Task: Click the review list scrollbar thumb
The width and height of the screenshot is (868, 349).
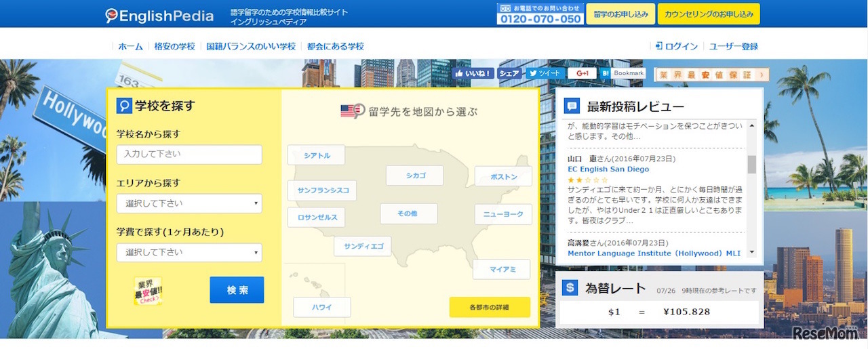Action: point(751,164)
